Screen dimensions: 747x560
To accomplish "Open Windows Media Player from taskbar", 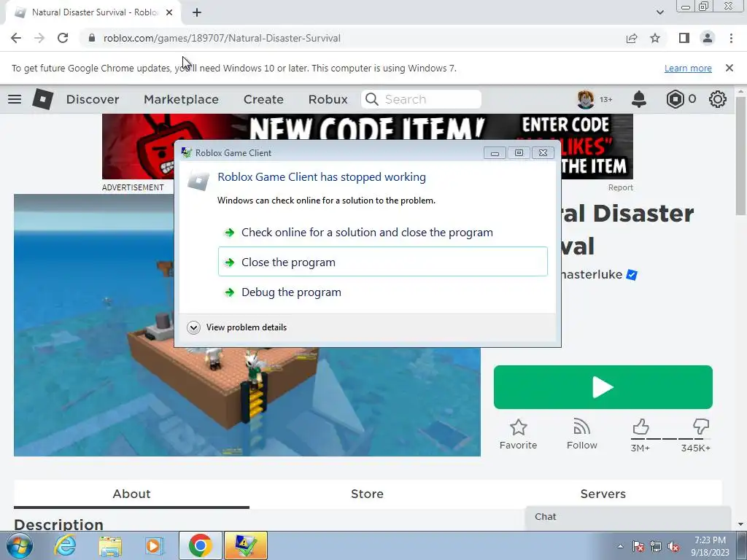I will click(155, 545).
